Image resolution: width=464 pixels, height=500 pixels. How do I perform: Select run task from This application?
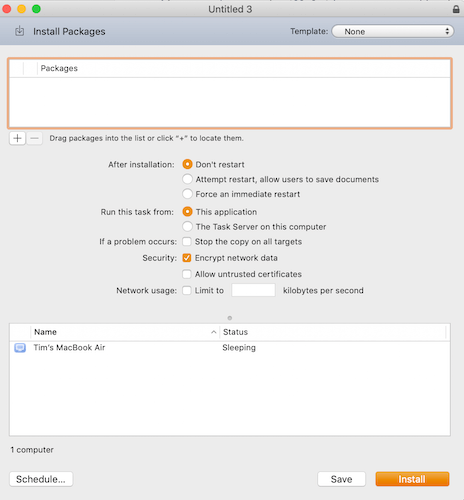pos(187,212)
